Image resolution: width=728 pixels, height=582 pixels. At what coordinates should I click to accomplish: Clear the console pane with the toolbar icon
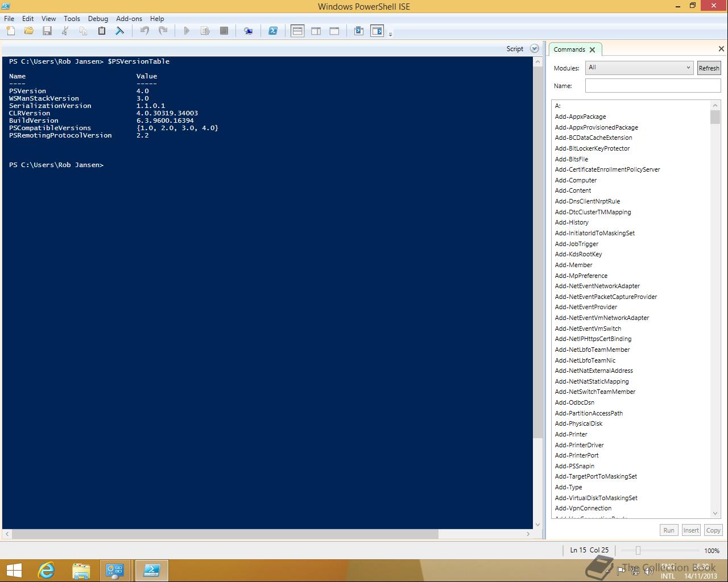tap(120, 31)
